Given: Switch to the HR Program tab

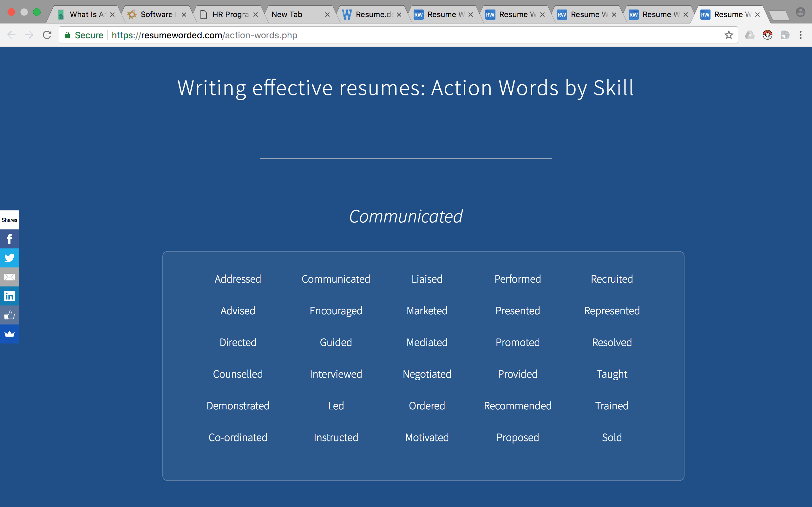Looking at the screenshot, I should pos(229,15).
